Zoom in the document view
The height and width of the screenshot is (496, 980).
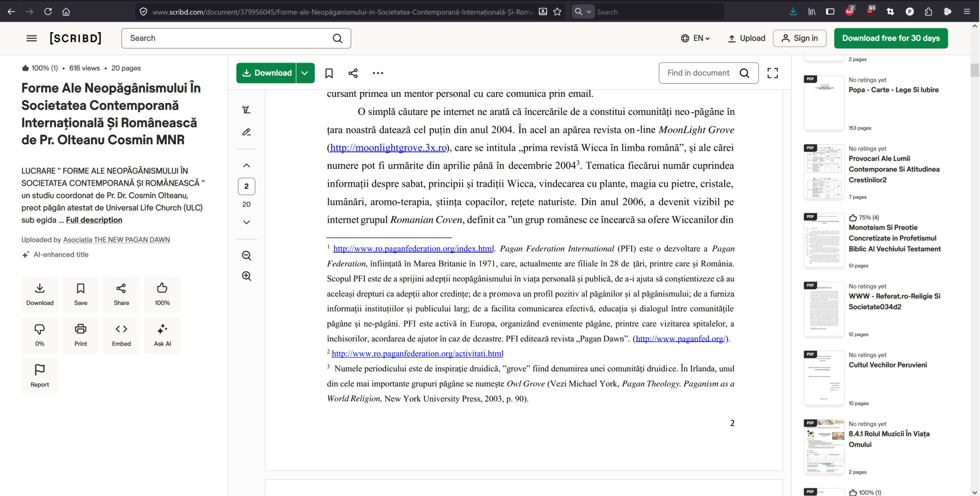click(247, 276)
